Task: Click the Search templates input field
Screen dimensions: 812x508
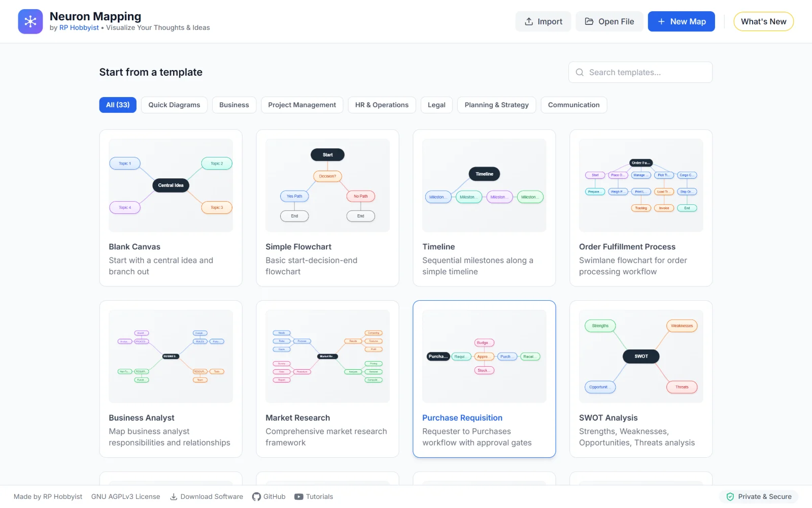Action: pyautogui.click(x=640, y=72)
